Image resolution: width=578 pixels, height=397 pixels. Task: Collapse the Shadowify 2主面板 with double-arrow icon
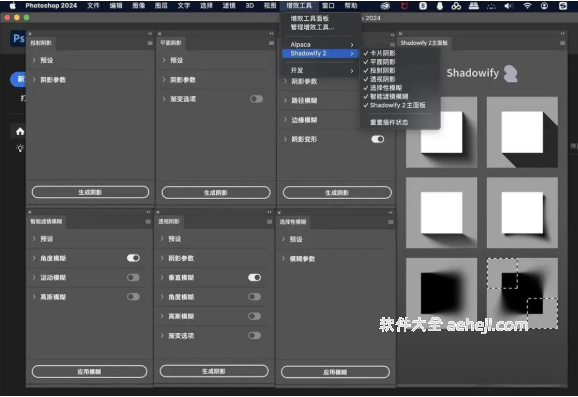pyautogui.click(x=563, y=34)
